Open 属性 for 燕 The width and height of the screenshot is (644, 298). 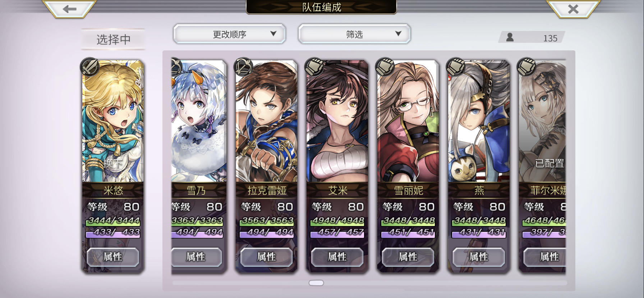[x=479, y=257]
